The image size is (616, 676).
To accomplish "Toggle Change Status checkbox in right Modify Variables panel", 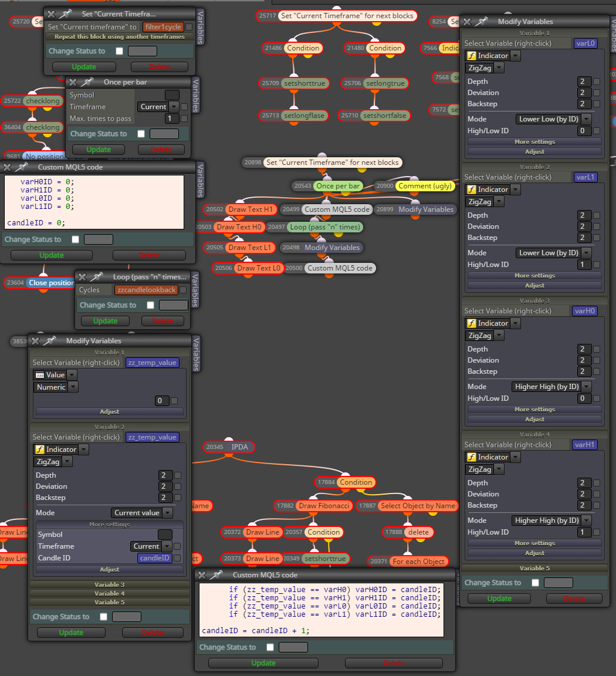I will coord(536,583).
